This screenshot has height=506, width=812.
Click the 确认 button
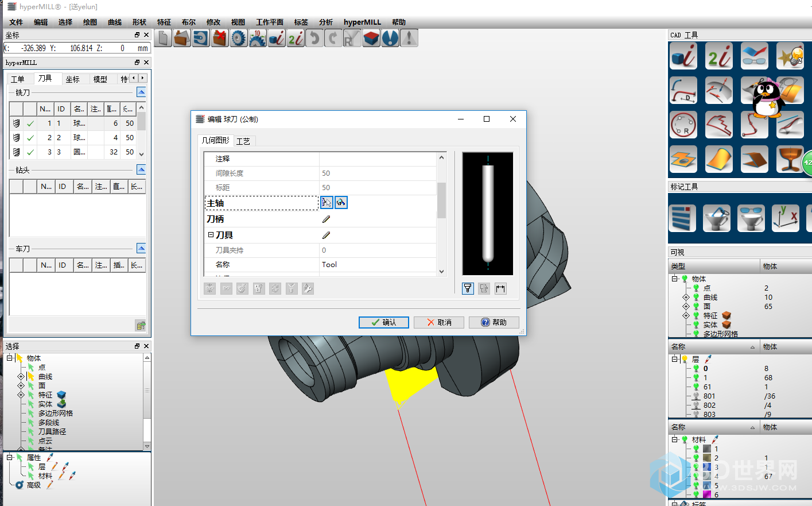click(384, 322)
